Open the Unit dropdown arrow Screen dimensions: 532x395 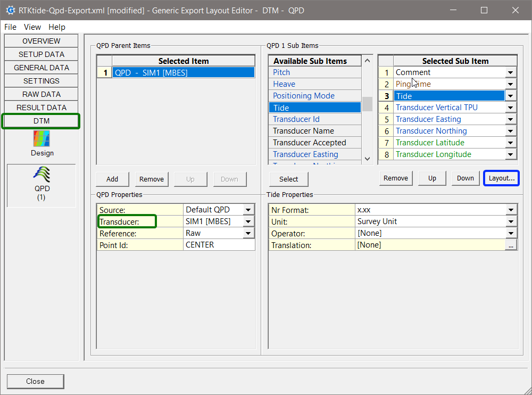pos(511,222)
